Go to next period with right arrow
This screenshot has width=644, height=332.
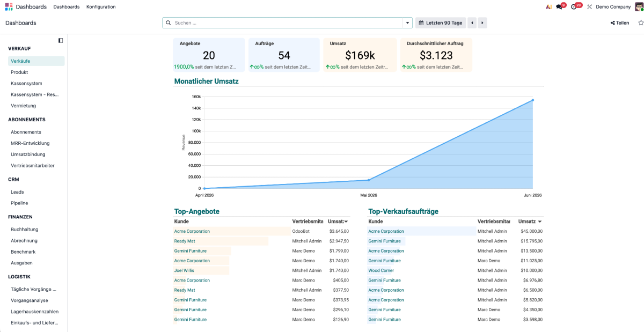click(482, 23)
